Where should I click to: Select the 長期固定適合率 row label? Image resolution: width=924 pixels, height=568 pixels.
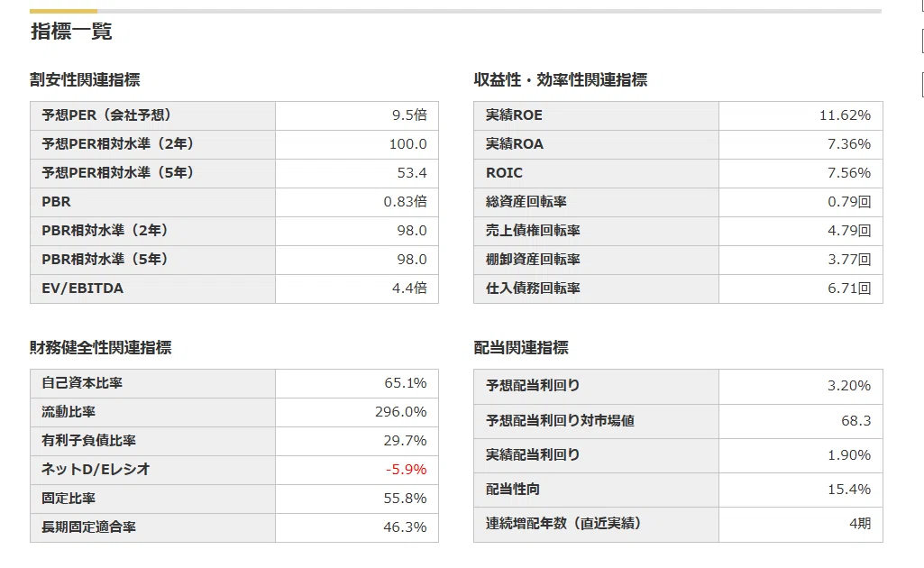88,527
